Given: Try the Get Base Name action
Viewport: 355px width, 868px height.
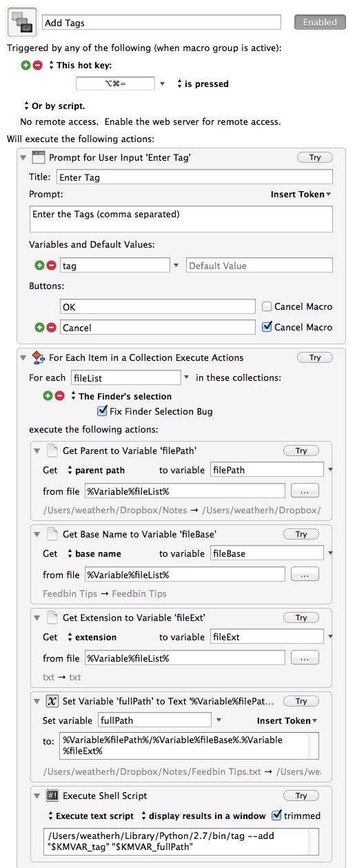Looking at the screenshot, I should pos(301,534).
